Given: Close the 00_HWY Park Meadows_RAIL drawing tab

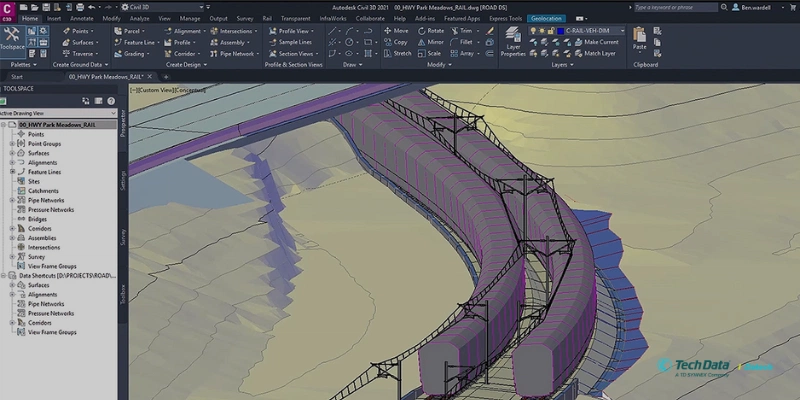Looking at the screenshot, I should point(149,77).
